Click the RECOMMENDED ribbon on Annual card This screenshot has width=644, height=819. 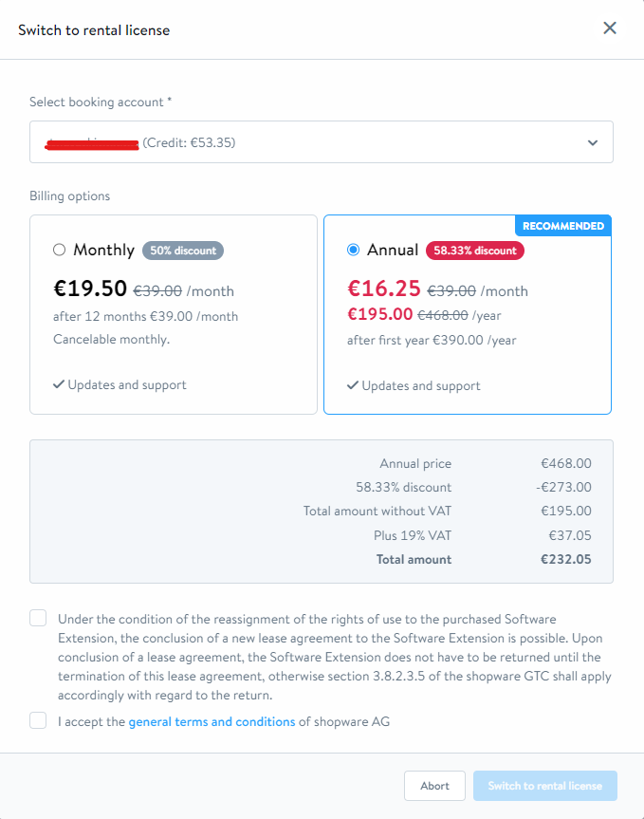pyautogui.click(x=562, y=226)
